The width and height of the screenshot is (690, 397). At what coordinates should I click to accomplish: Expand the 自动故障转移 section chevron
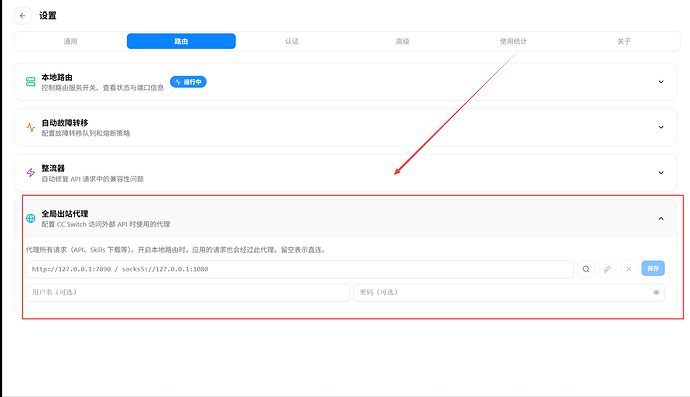pos(661,127)
